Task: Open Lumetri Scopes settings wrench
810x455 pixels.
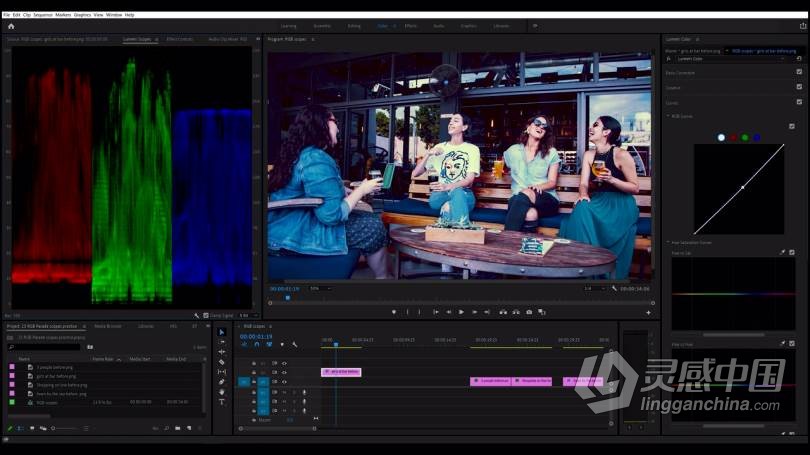Action: coord(196,315)
